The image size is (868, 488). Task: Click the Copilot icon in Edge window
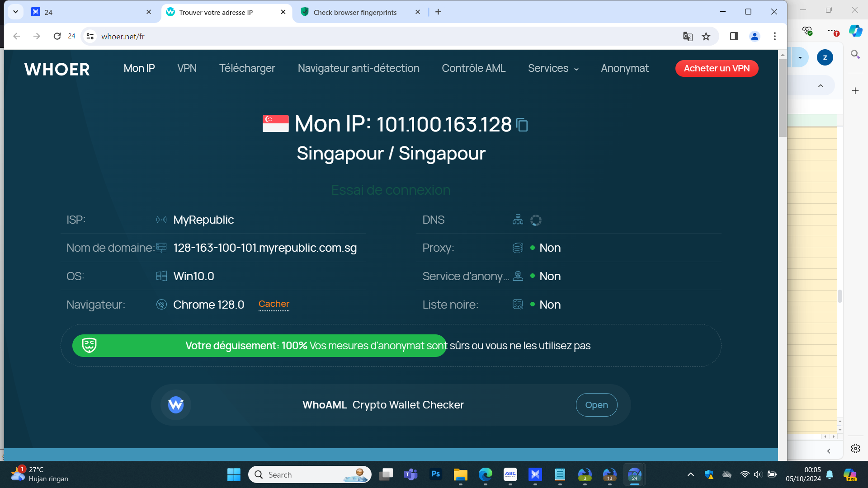tap(855, 31)
